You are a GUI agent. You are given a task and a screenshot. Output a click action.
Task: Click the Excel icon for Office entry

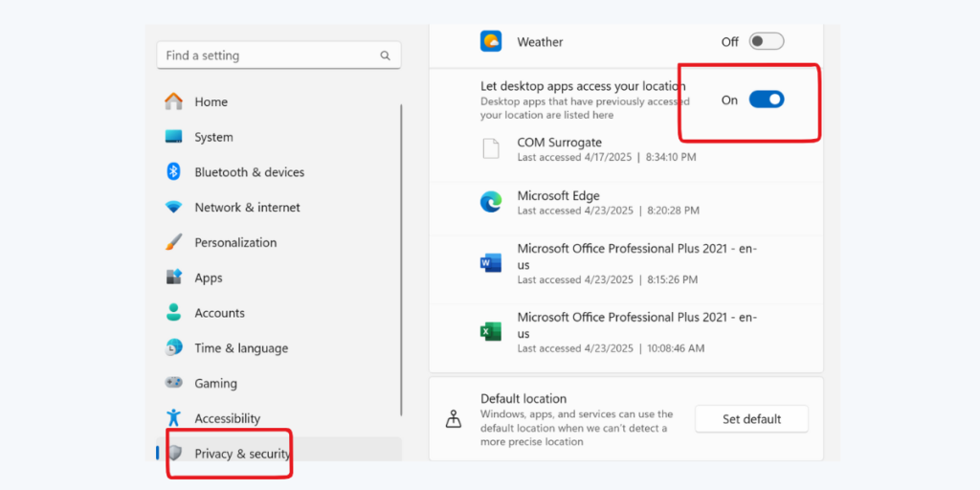click(x=491, y=331)
